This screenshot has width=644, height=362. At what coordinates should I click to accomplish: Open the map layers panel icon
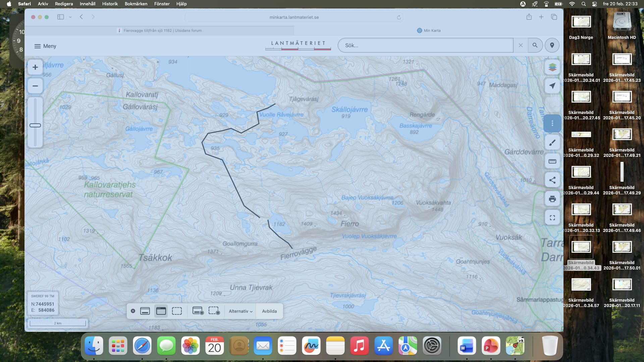point(552,67)
